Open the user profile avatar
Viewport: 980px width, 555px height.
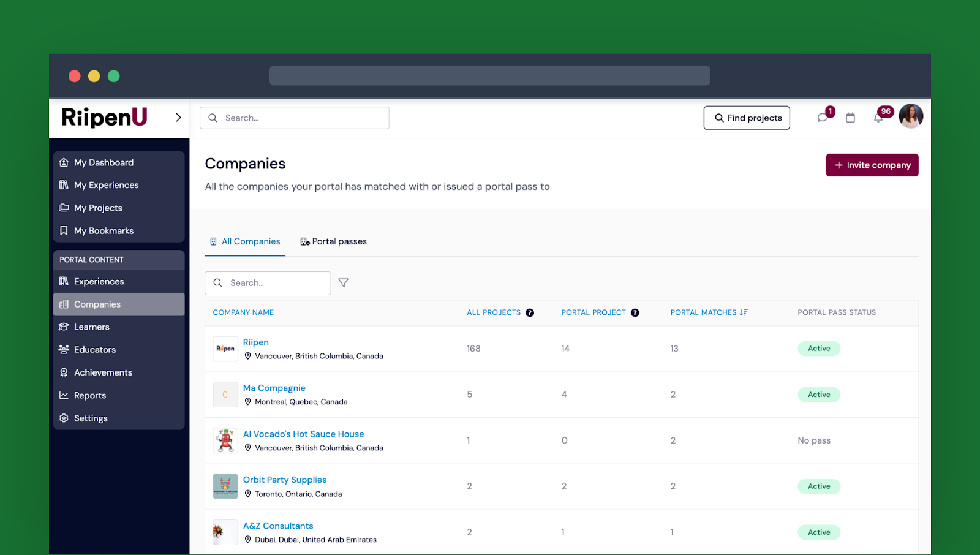pyautogui.click(x=911, y=116)
